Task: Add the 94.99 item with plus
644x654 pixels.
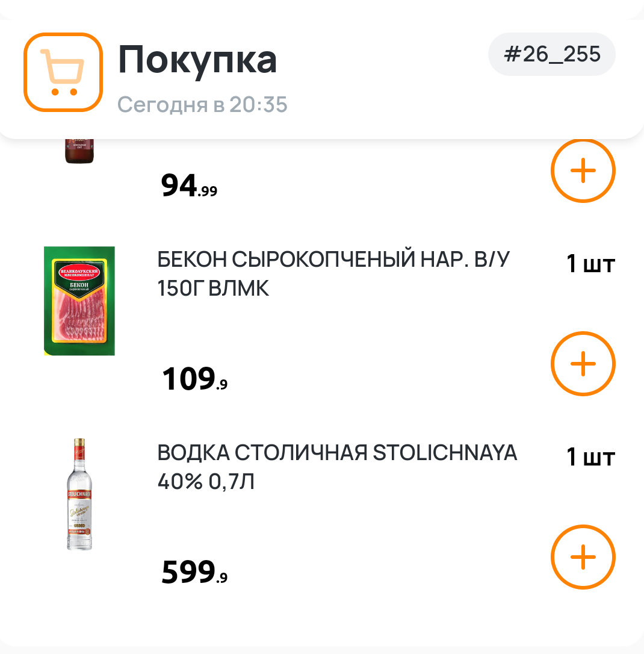Action: [583, 172]
